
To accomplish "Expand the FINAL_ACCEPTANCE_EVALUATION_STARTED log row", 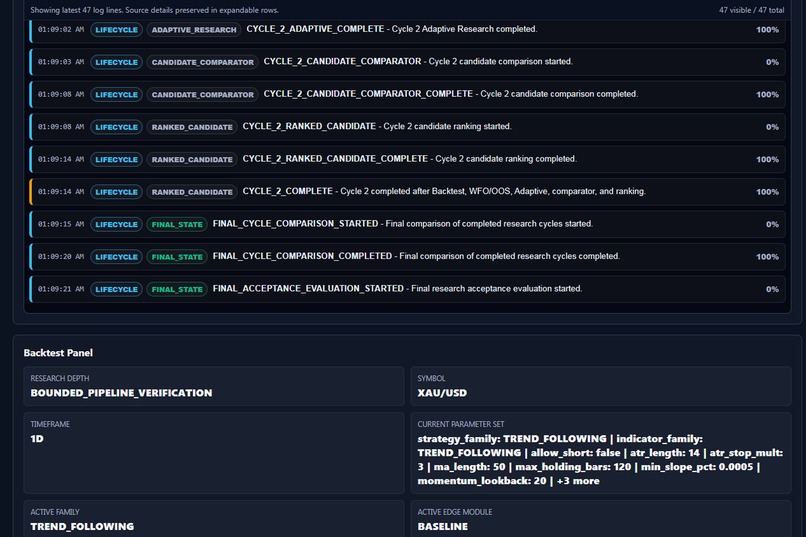I will [408, 289].
